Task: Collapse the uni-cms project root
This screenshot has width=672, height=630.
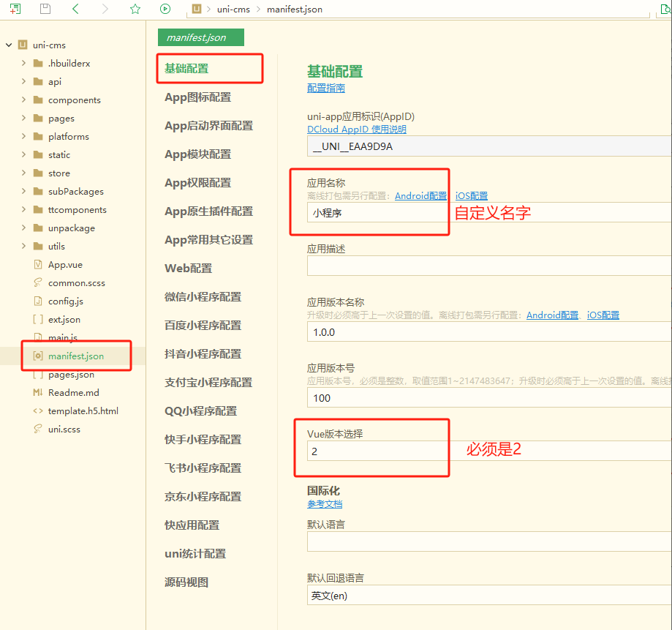Action: point(9,45)
